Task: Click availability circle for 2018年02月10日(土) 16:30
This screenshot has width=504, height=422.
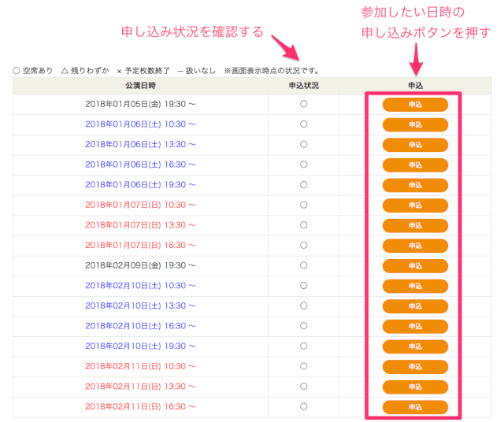Action: tap(303, 326)
